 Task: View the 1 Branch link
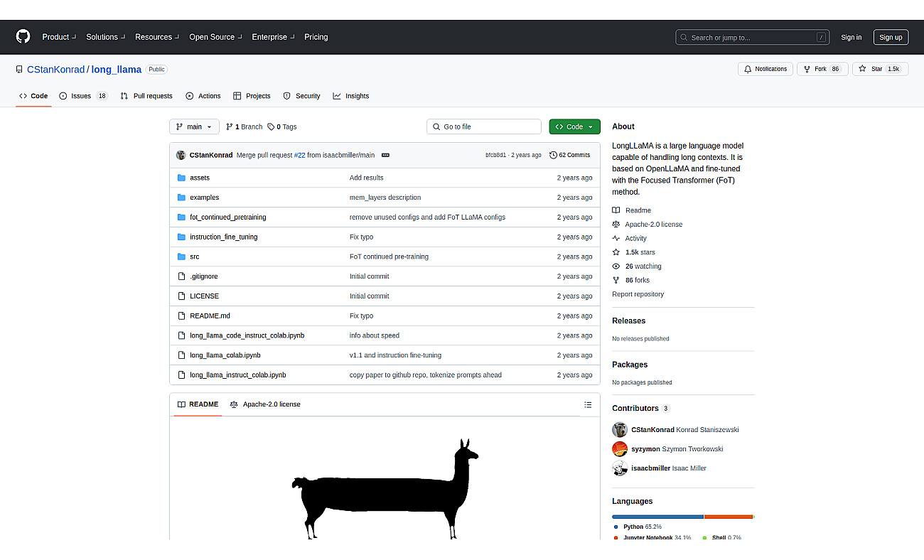point(244,126)
